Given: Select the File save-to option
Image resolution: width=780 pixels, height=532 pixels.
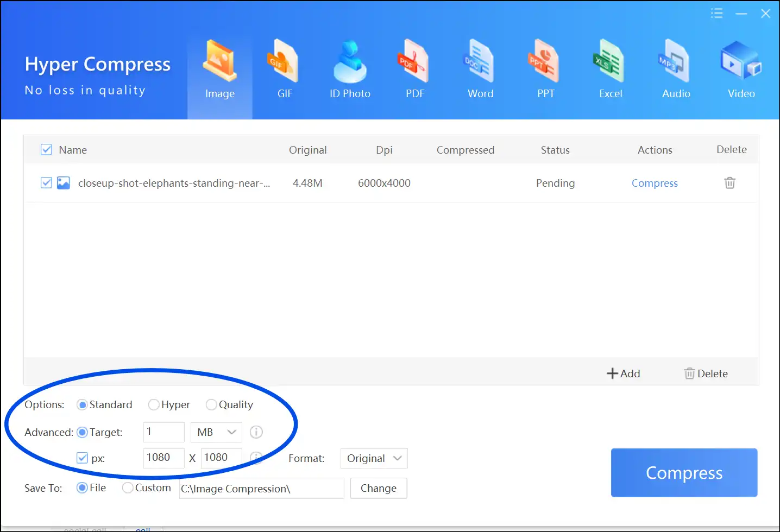Looking at the screenshot, I should pos(91,487).
